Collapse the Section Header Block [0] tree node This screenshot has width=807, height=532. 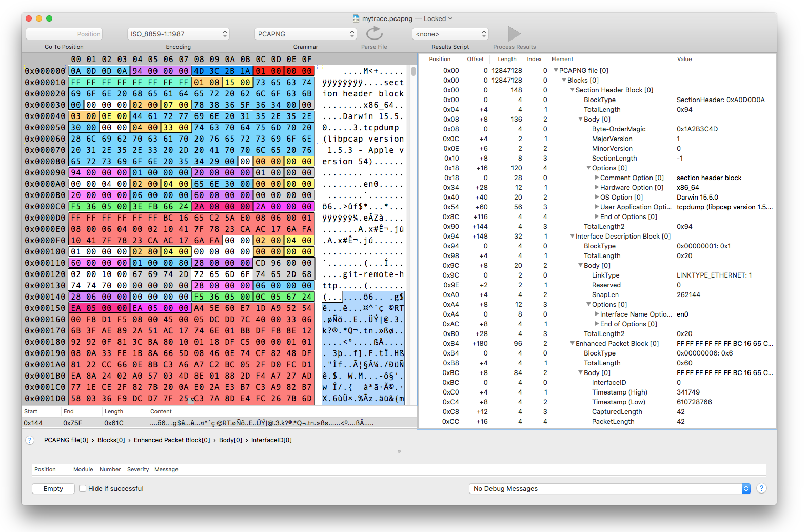pos(572,90)
